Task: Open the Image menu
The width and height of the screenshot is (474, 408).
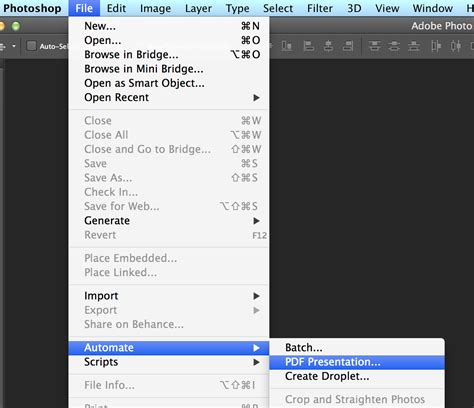Action: click(155, 8)
